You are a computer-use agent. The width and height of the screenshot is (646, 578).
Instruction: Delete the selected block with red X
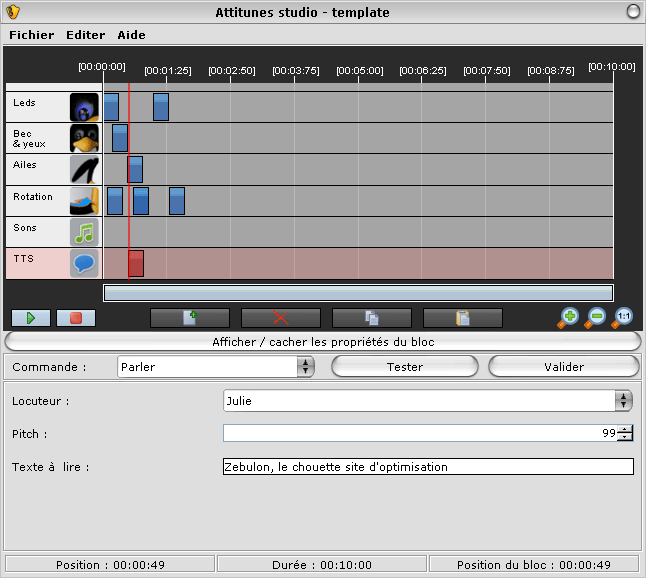(281, 318)
